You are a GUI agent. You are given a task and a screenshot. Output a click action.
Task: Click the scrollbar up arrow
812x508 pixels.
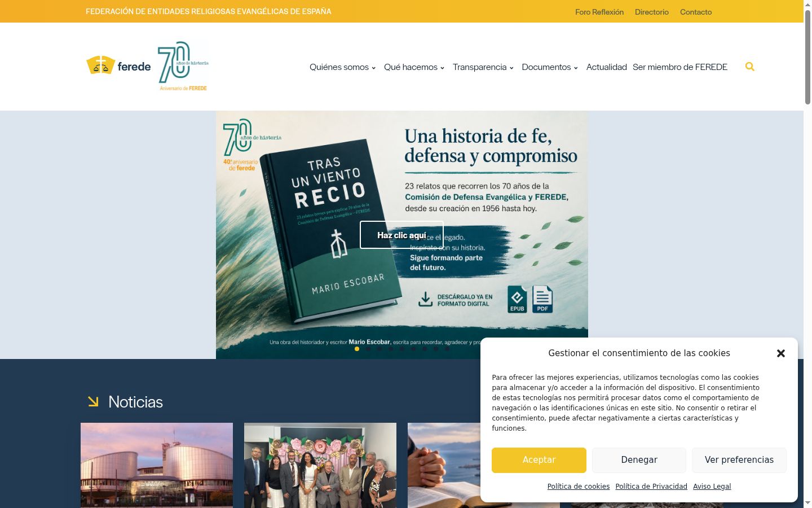pos(807,5)
